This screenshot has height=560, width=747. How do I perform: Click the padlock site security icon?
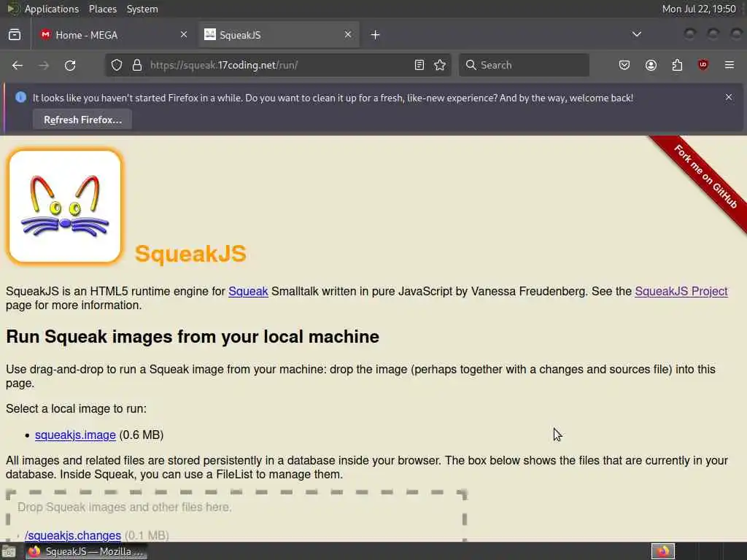tap(137, 65)
